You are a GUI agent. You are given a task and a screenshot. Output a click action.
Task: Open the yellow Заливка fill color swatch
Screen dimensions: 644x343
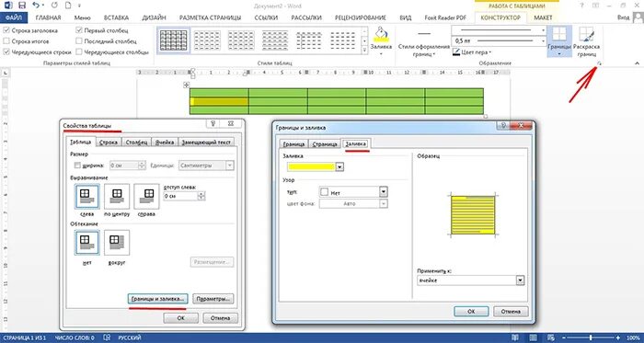point(316,167)
